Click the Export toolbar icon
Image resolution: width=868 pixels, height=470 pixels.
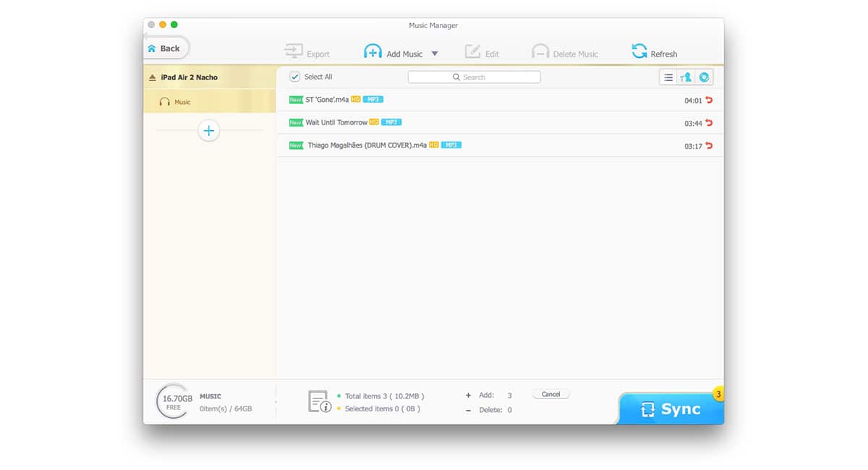(294, 52)
